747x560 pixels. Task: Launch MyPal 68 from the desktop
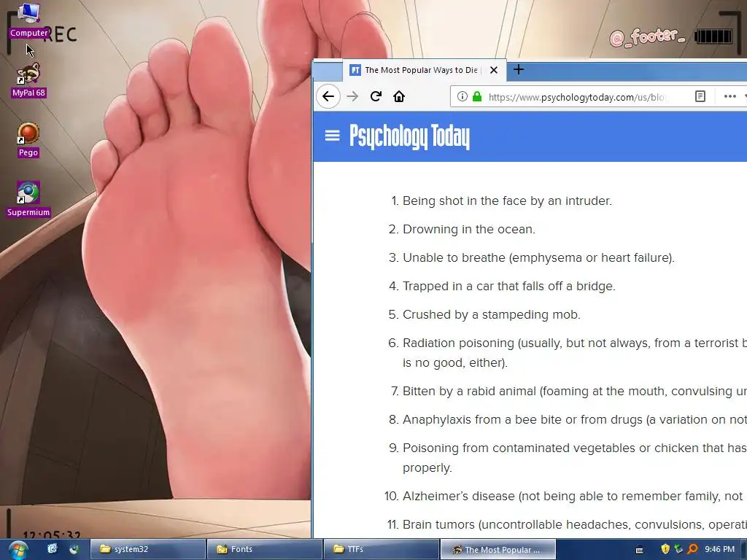tap(28, 80)
